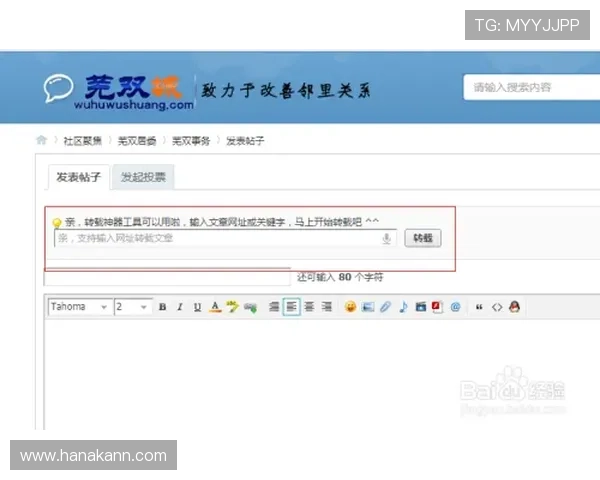Click the reprint URL input field

click(225, 238)
